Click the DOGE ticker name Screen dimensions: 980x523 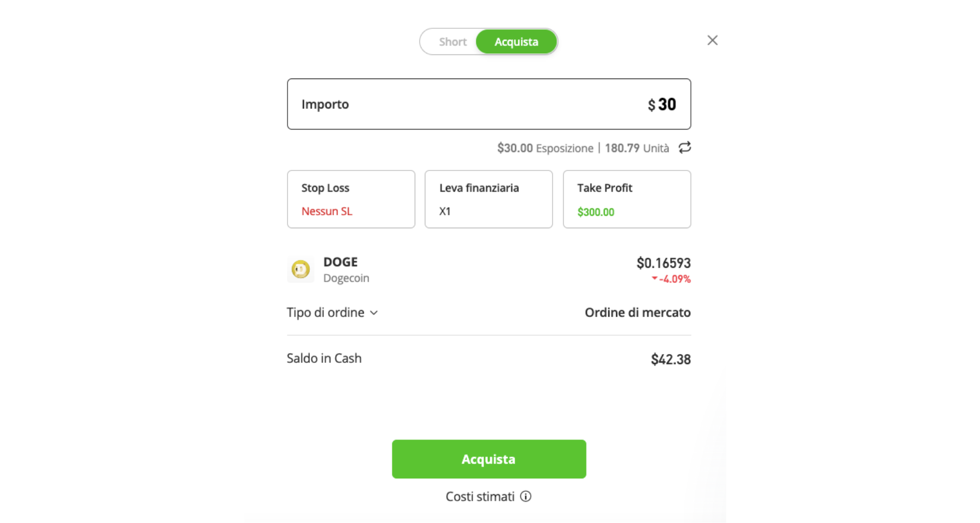340,261
